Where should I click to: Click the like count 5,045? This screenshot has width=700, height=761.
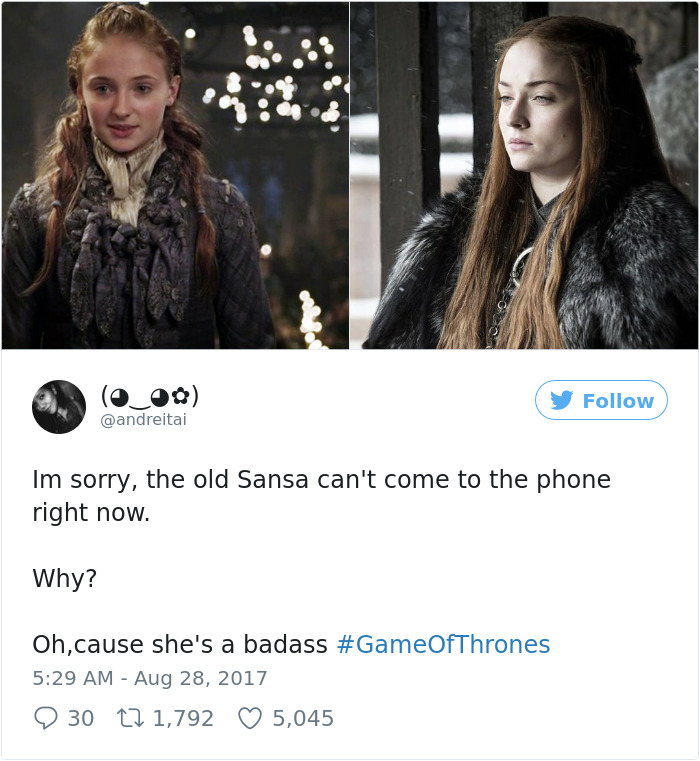(303, 718)
